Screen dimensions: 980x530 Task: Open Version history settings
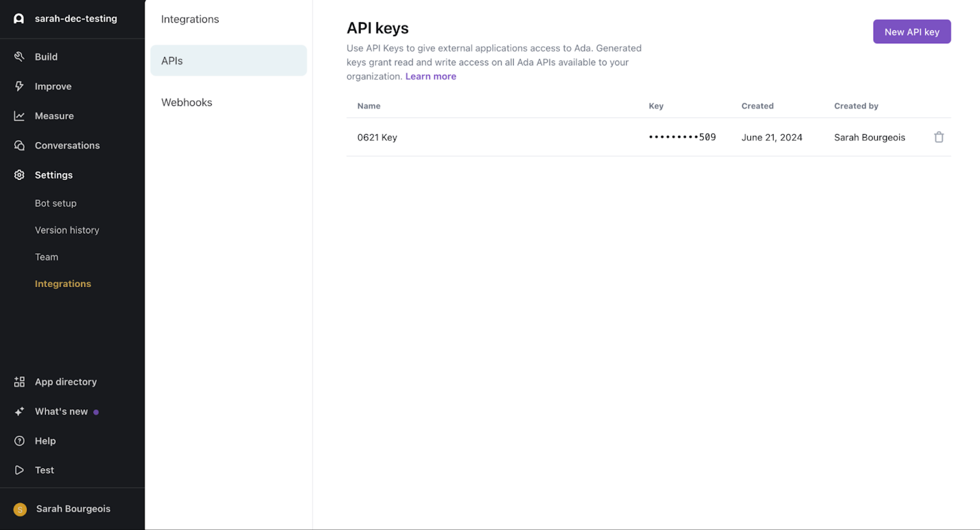[67, 230]
